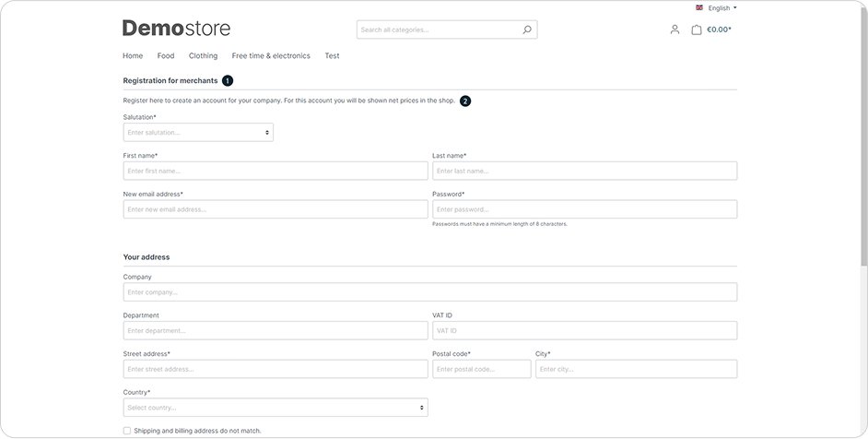The image size is (868, 439).
Task: Click annotation marker number 2
Action: (x=465, y=101)
